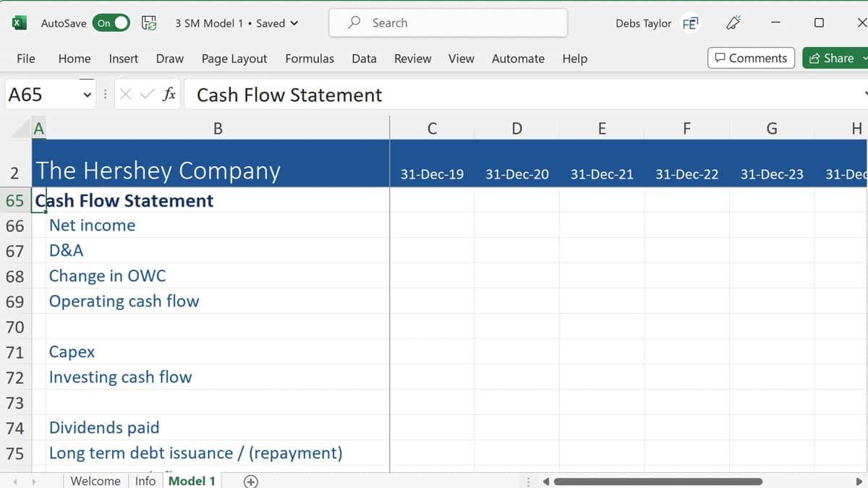Open the View ribbon tab
Viewport: 868px width, 488px height.
click(461, 59)
